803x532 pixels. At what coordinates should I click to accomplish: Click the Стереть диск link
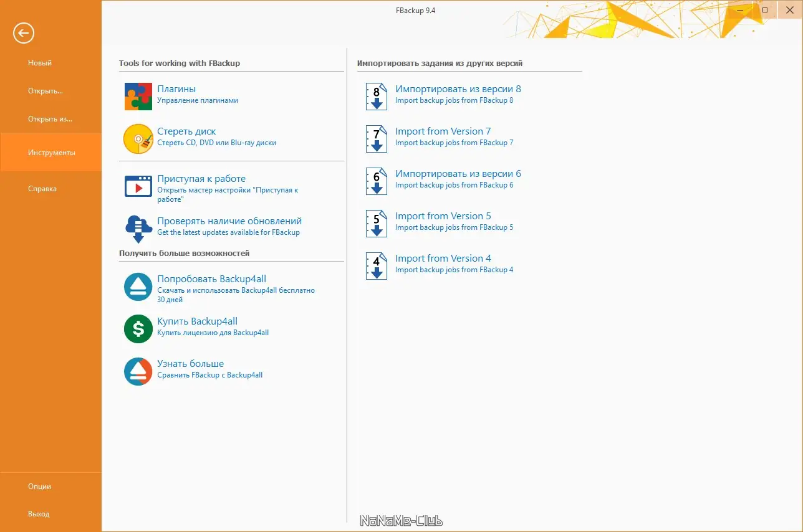[186, 131]
